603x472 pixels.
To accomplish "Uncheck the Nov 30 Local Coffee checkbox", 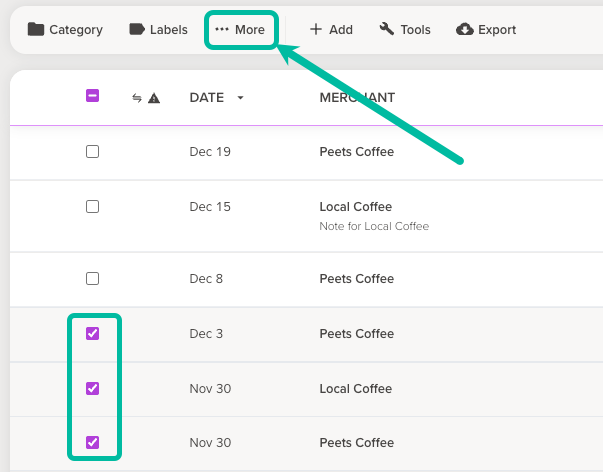I will 92,389.
